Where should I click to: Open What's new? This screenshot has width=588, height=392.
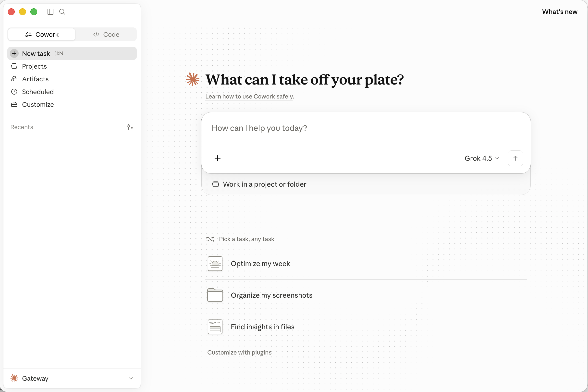[x=560, y=12]
